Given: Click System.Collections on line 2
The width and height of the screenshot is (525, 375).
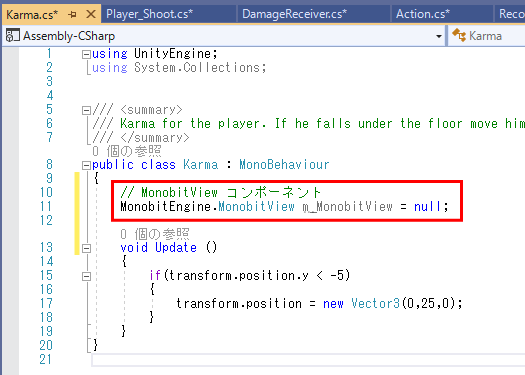Looking at the screenshot, I should coord(197,68).
